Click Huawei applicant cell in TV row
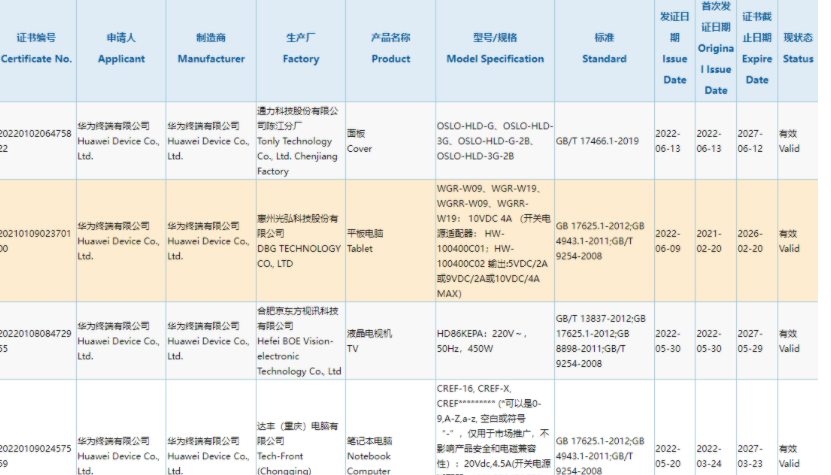 pos(121,341)
